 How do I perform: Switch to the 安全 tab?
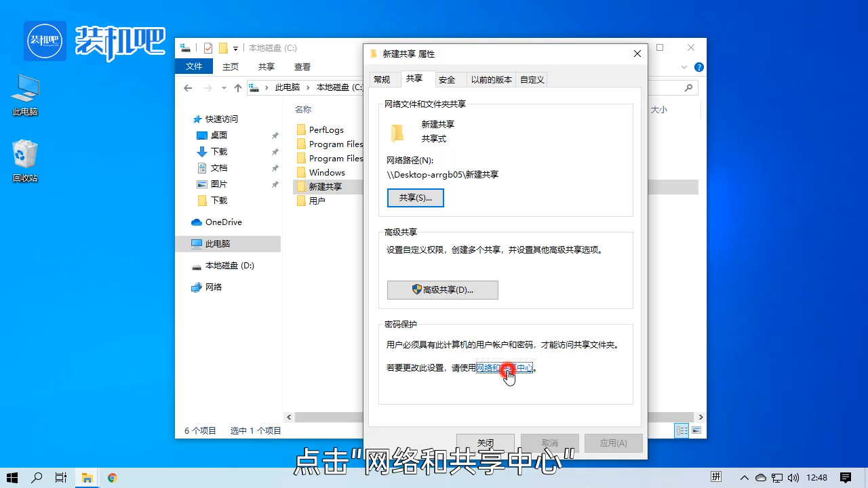click(448, 79)
